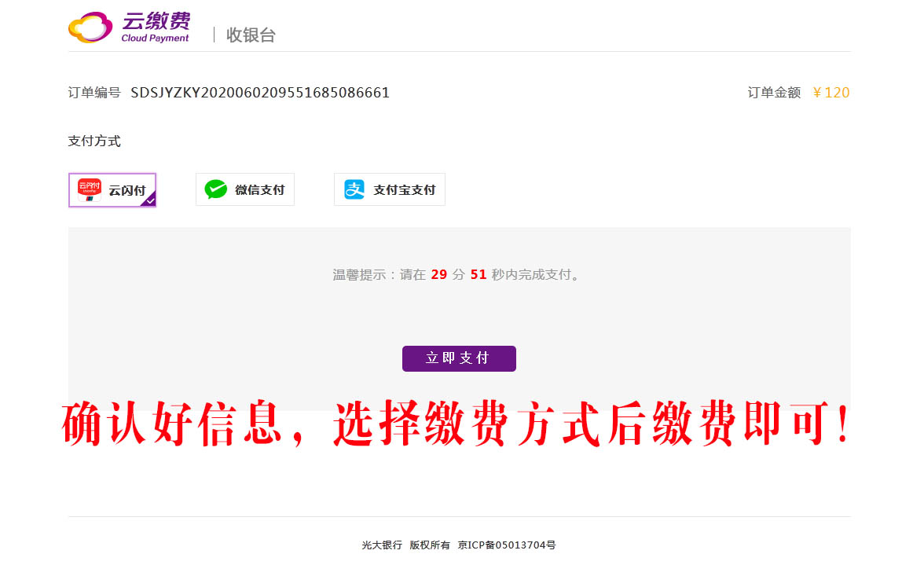This screenshot has width=924, height=565.
Task: Click the order number SDSJYZKY2020060209551685086661
Action: point(260,93)
